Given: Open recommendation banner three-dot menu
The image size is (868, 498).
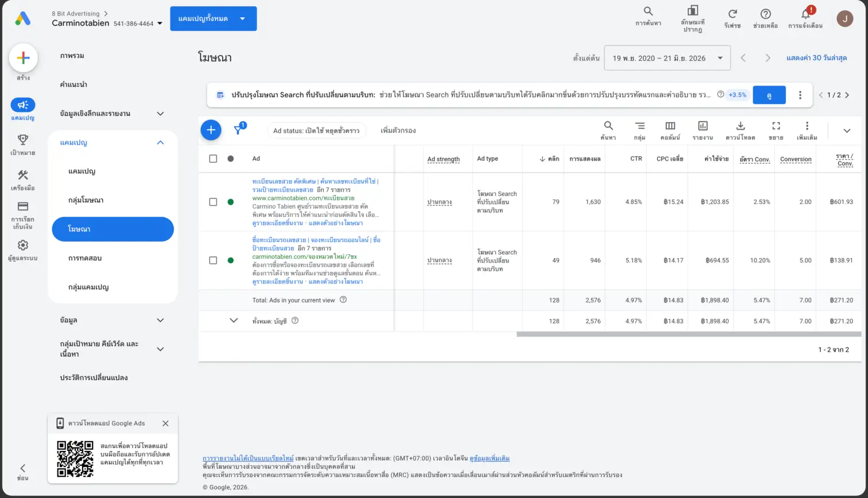Looking at the screenshot, I should tap(800, 95).
